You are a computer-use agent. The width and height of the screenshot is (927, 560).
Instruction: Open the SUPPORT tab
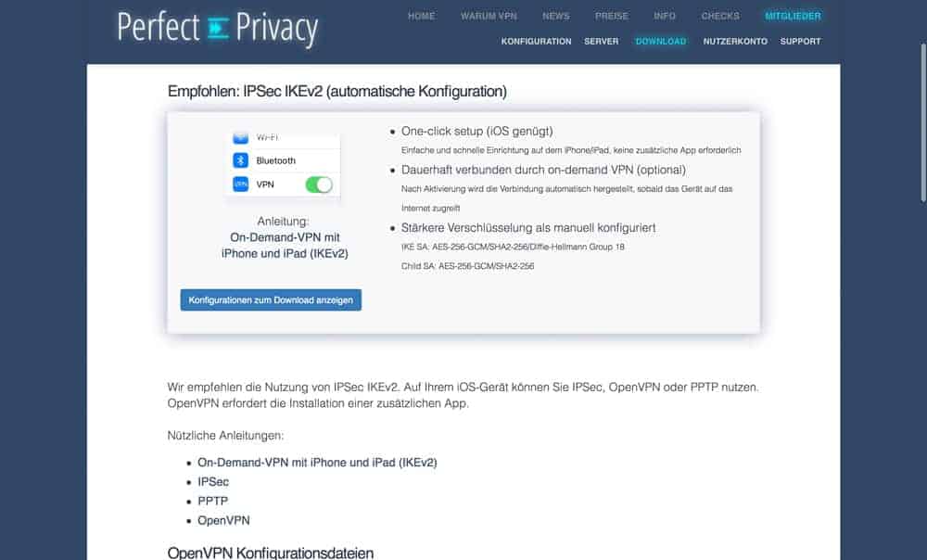(x=801, y=42)
